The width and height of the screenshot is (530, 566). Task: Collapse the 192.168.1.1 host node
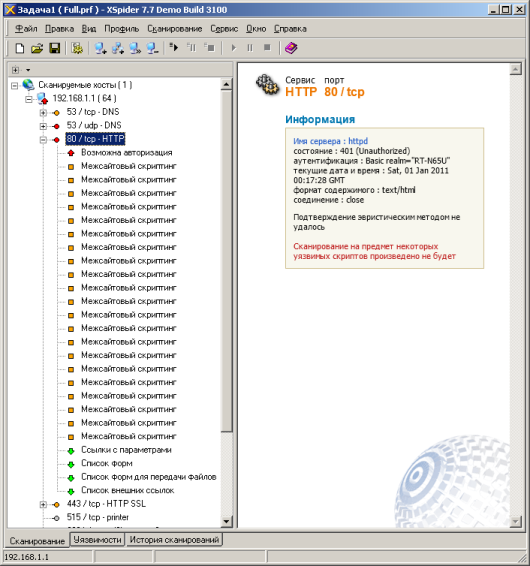29,99
